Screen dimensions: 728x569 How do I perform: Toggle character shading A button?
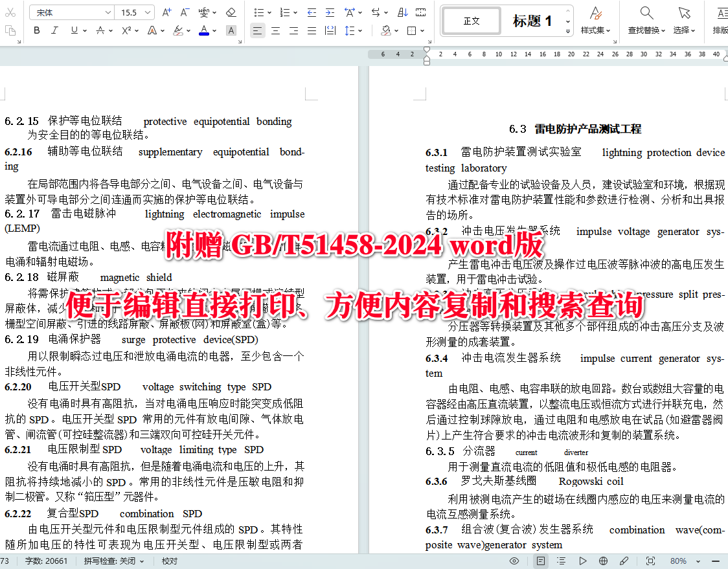(x=231, y=30)
